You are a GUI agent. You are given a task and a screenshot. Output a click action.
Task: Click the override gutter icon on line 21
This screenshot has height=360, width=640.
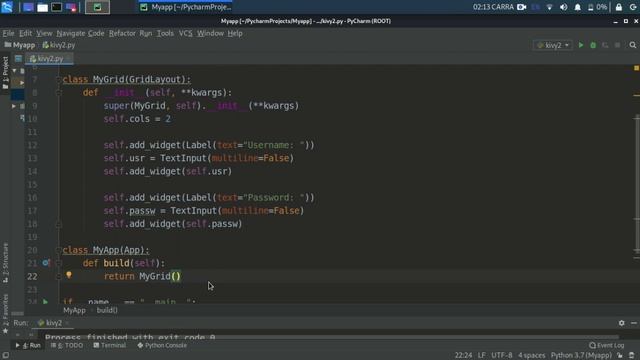pyautogui.click(x=46, y=263)
